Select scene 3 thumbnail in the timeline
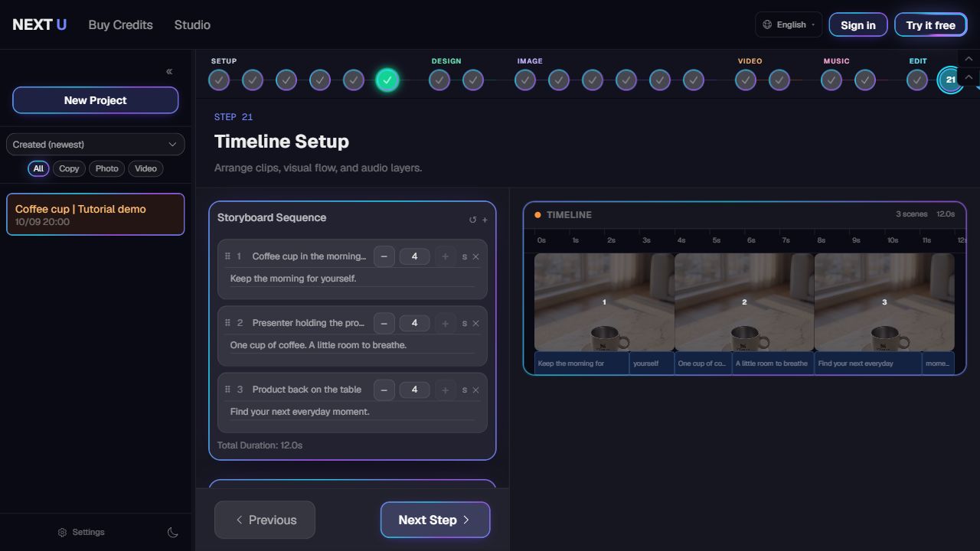Image resolution: width=980 pixels, height=551 pixels. 884,302
